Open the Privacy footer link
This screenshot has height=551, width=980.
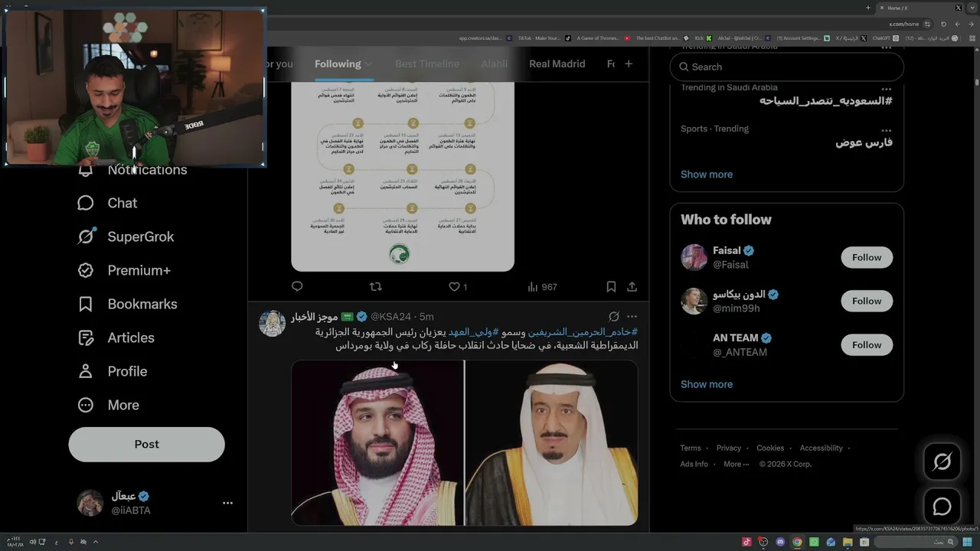(x=729, y=448)
